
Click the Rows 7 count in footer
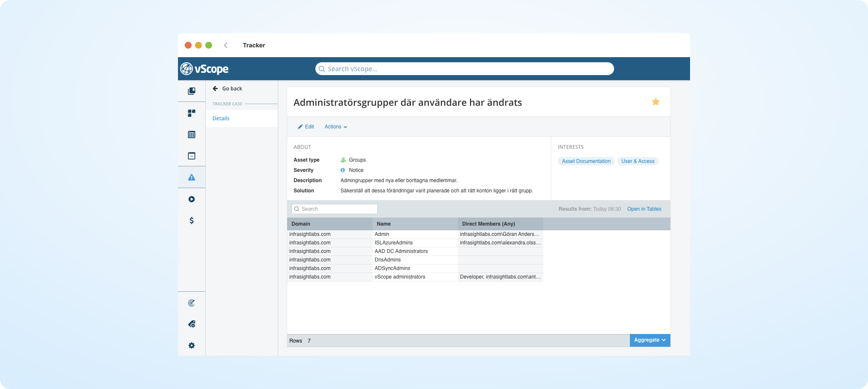pyautogui.click(x=300, y=341)
